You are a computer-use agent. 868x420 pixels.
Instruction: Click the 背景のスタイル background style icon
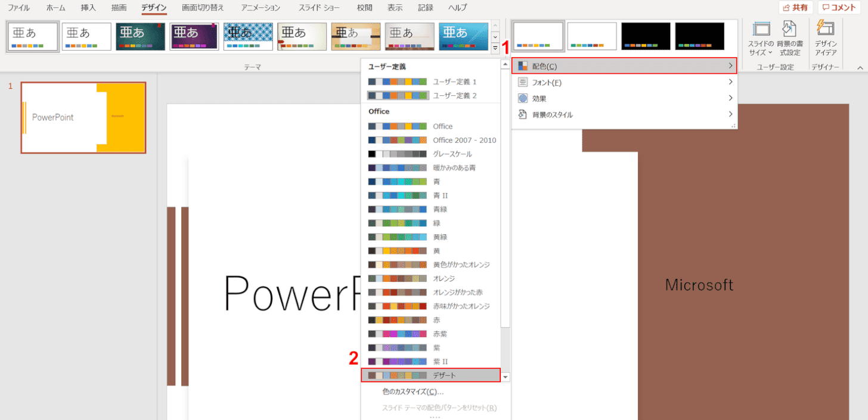[523, 114]
